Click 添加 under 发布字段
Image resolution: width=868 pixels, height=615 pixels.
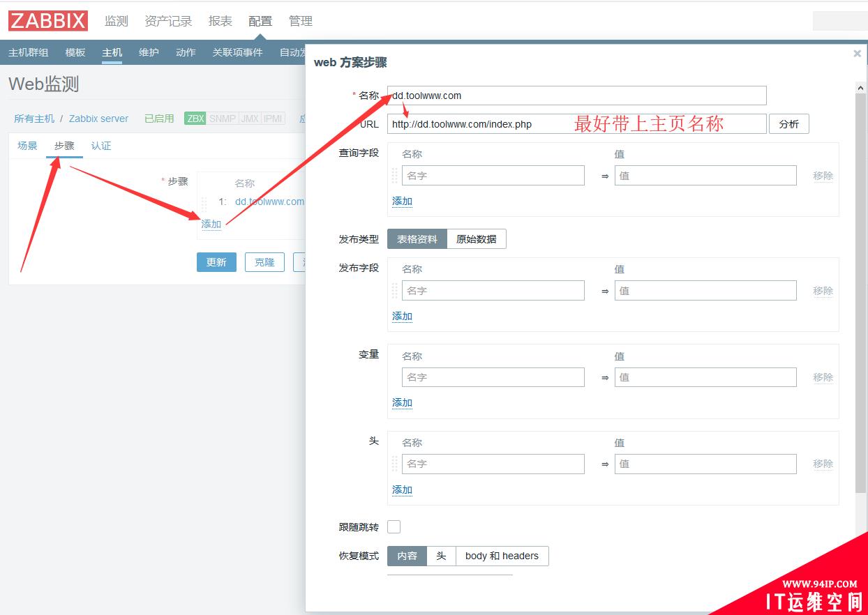403,316
